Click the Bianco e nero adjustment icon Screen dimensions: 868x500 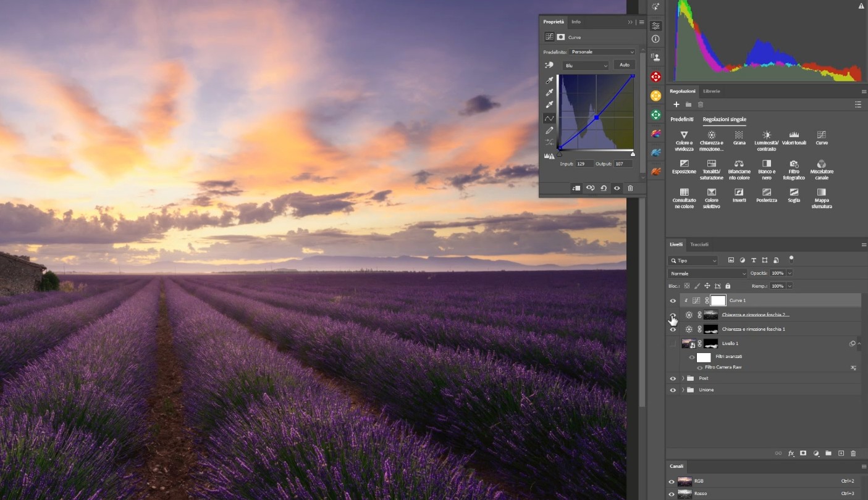coord(766,164)
